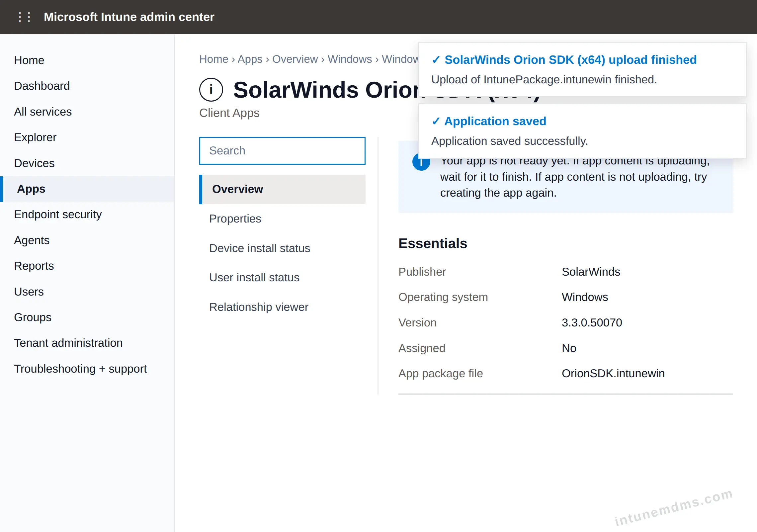
Task: Click 'Upload of IntunePackage.intunewin finished.' text
Action: 544,80
